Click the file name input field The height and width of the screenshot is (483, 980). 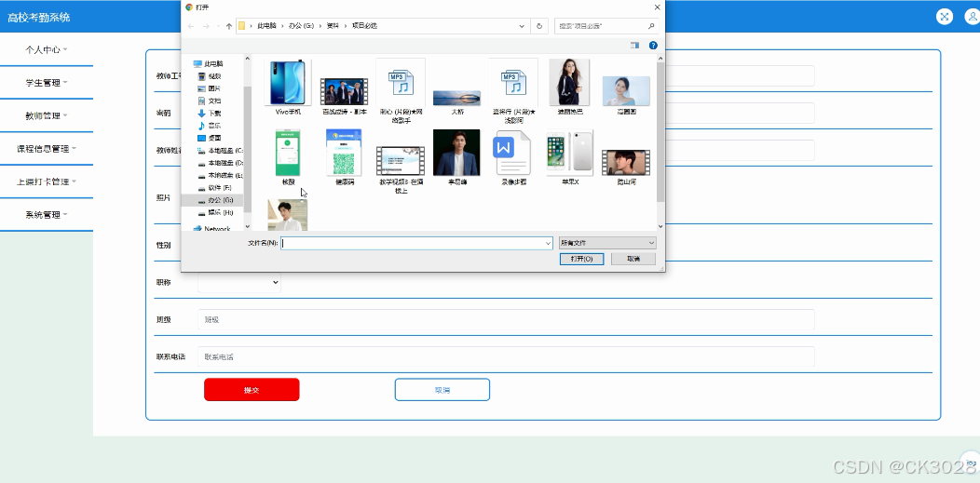(413, 244)
